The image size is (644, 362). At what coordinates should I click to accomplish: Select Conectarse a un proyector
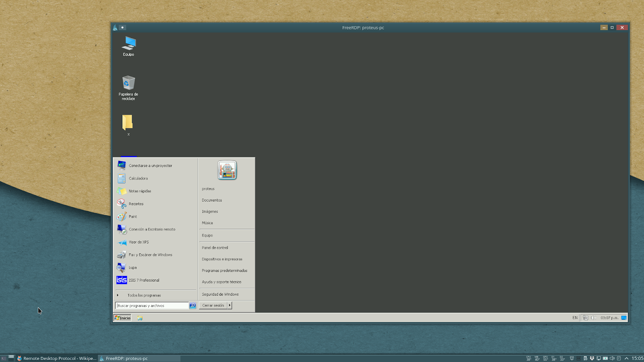click(150, 165)
